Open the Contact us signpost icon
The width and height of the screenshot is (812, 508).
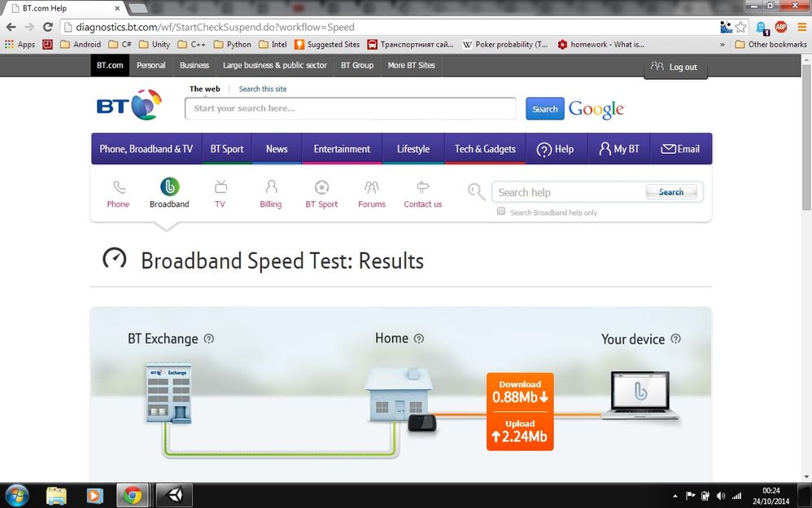pyautogui.click(x=423, y=187)
